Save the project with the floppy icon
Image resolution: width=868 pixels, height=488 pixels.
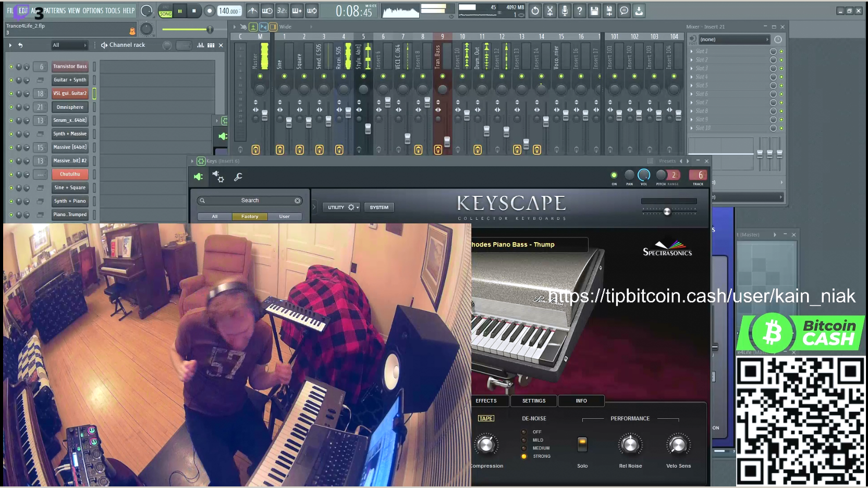click(x=594, y=10)
